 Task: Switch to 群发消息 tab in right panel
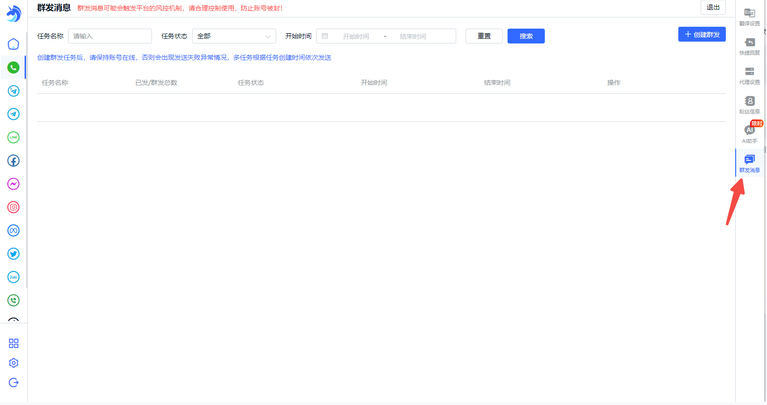[749, 164]
